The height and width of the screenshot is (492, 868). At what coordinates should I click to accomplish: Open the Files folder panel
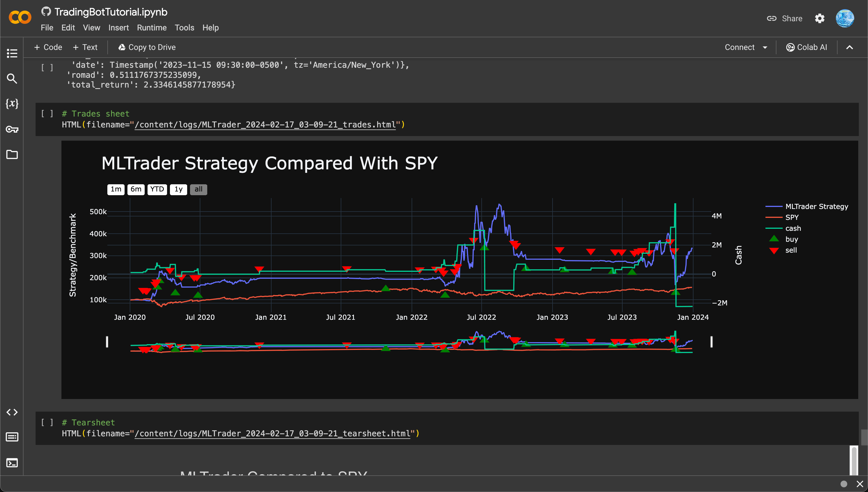click(12, 154)
